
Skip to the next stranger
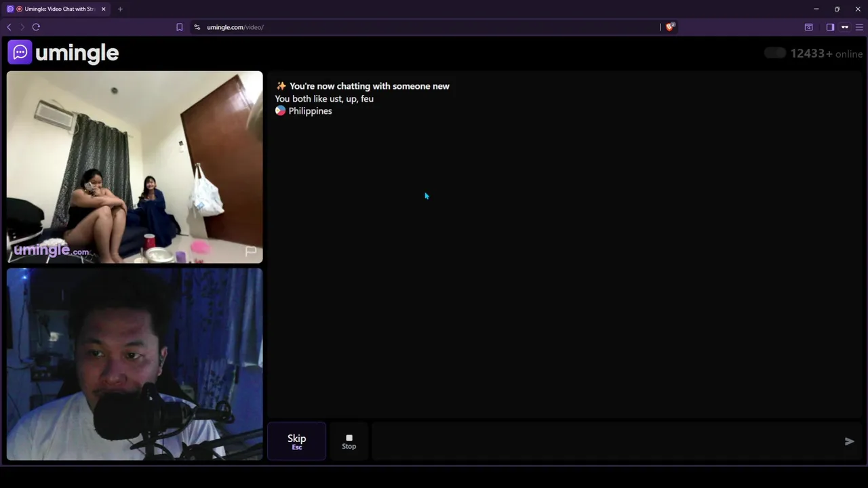tap(296, 441)
